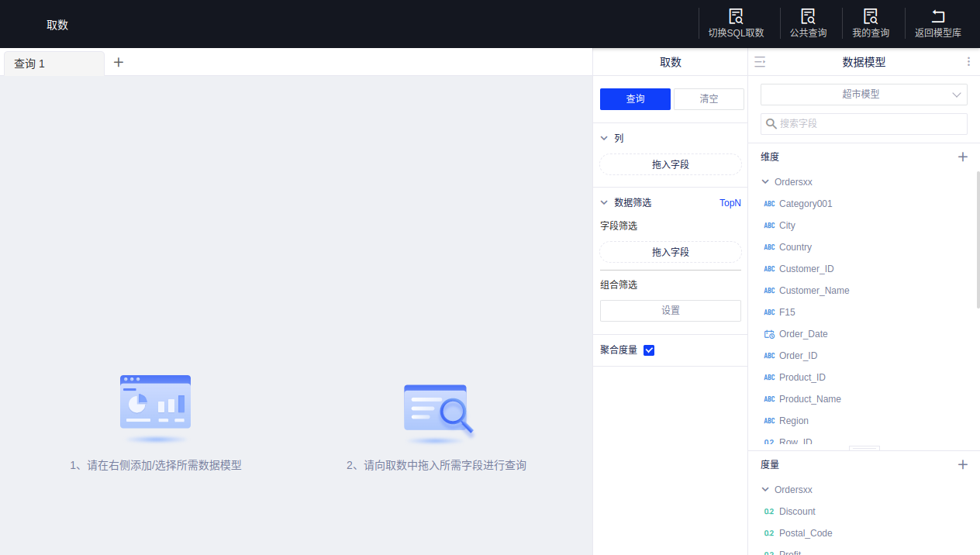Open the data model more options menu

(x=968, y=62)
